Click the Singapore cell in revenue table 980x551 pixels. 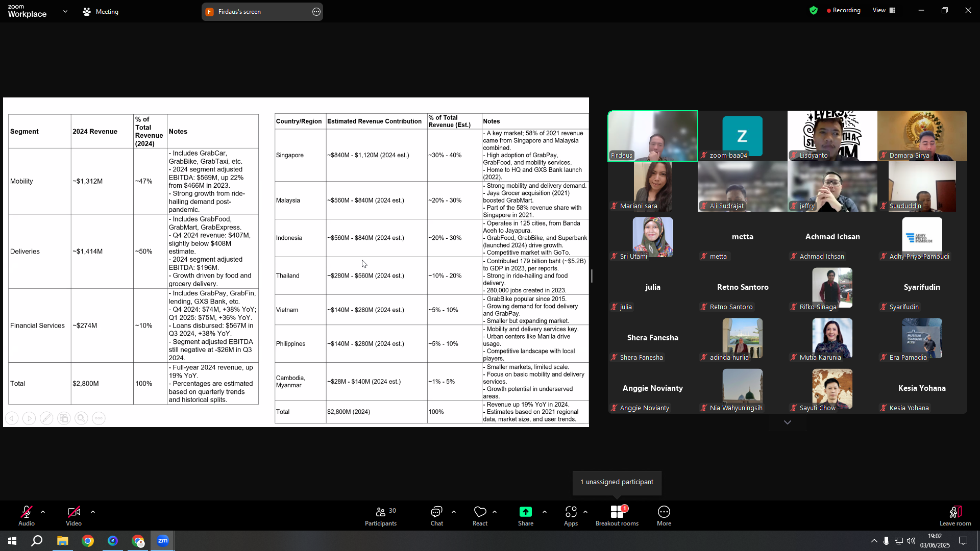coord(301,155)
